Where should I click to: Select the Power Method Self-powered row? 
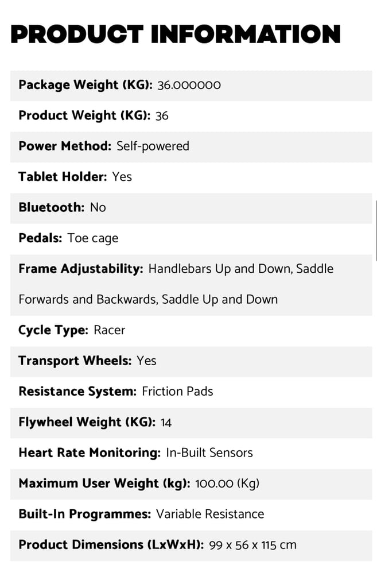pos(191,147)
